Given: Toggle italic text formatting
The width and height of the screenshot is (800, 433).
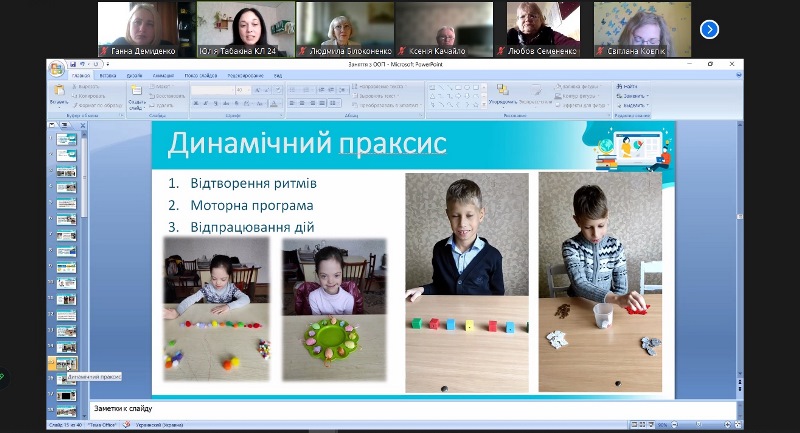Looking at the screenshot, I should click(202, 102).
